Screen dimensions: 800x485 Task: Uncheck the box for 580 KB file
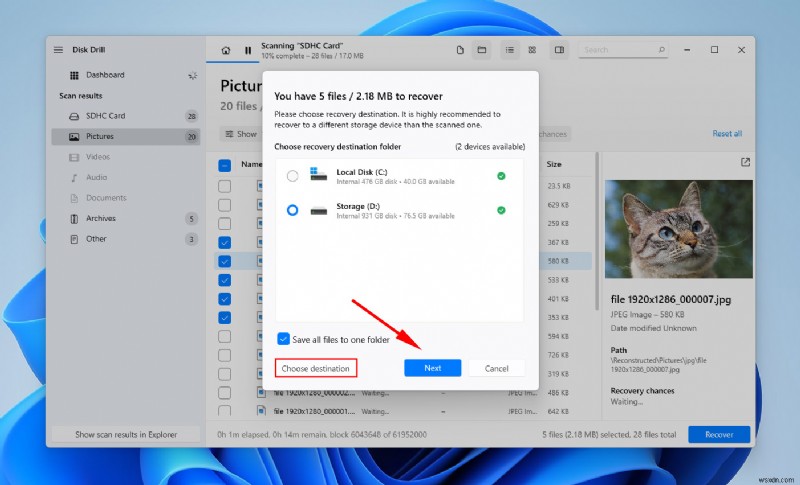(x=224, y=262)
